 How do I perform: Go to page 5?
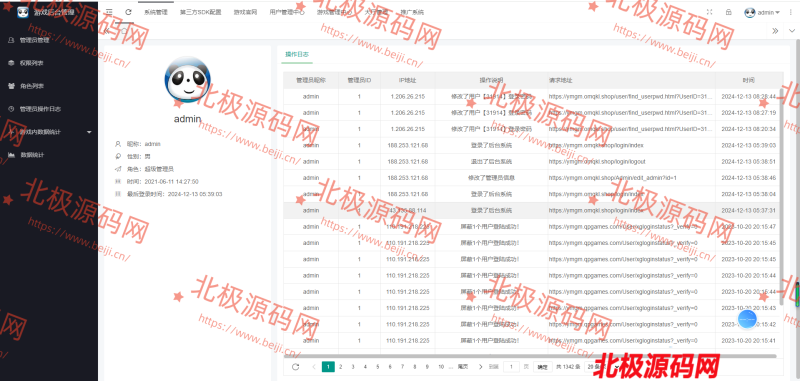click(x=378, y=366)
